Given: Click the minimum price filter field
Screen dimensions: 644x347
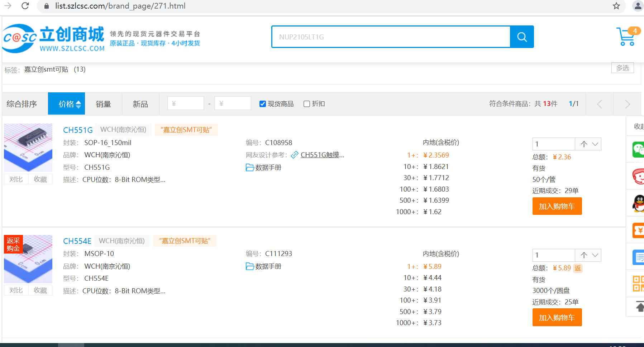Looking at the screenshot, I should pyautogui.click(x=186, y=103).
